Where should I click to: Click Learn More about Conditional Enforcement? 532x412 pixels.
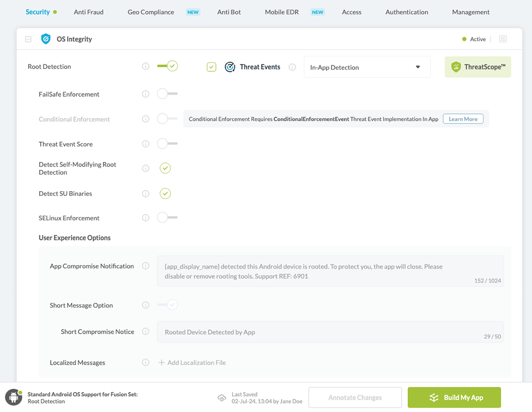point(463,119)
